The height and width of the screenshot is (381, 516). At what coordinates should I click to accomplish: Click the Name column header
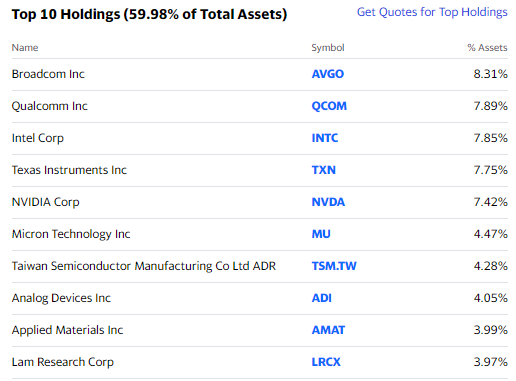pos(25,48)
